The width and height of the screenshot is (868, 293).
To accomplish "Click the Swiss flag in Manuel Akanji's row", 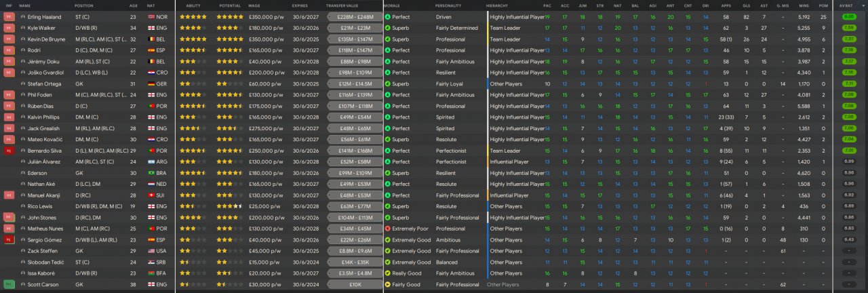I will tap(151, 195).
